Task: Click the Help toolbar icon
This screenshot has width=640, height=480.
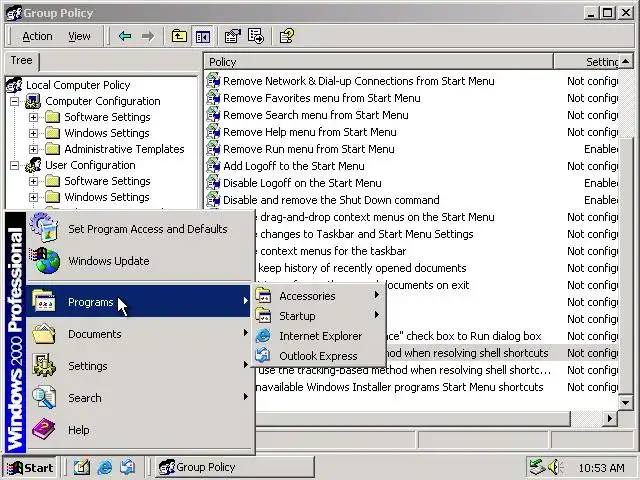Action: tap(287, 36)
